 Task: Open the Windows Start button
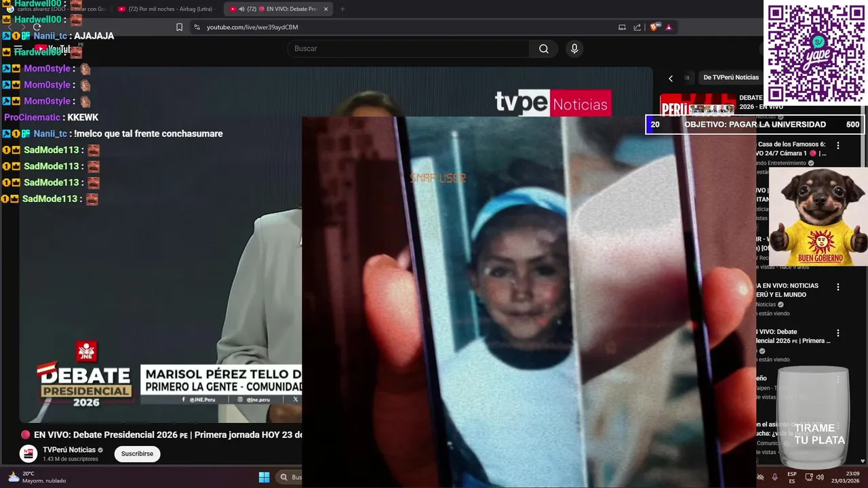click(x=264, y=477)
